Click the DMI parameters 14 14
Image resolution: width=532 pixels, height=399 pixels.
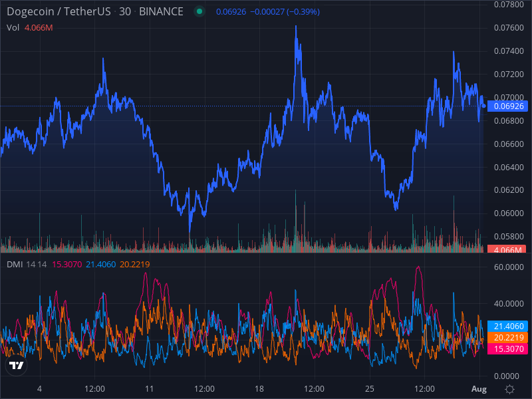point(37,264)
